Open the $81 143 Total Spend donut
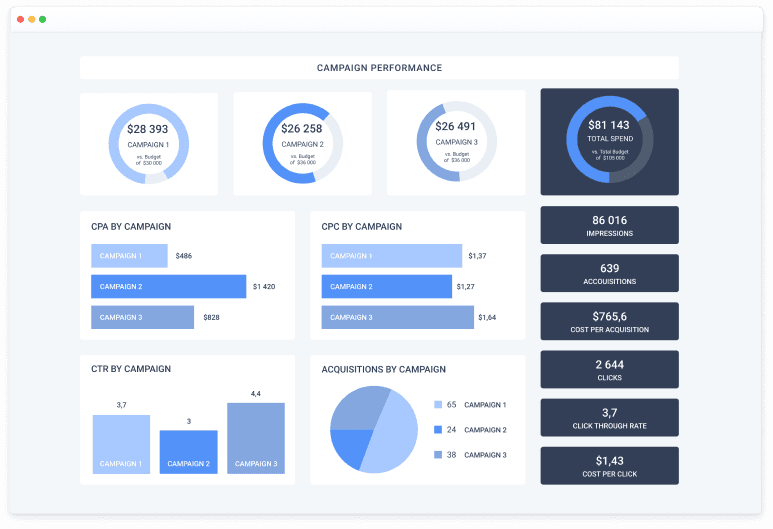 pyautogui.click(x=610, y=140)
